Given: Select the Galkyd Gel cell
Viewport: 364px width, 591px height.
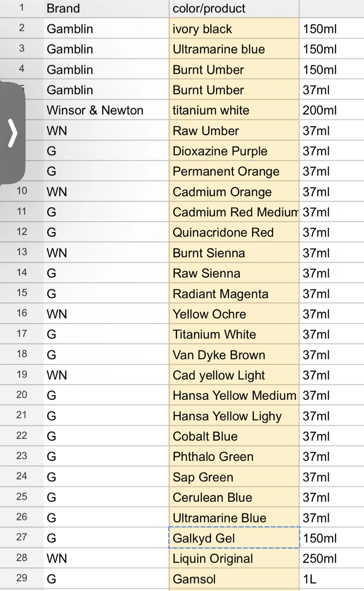Looking at the screenshot, I should 234,538.
